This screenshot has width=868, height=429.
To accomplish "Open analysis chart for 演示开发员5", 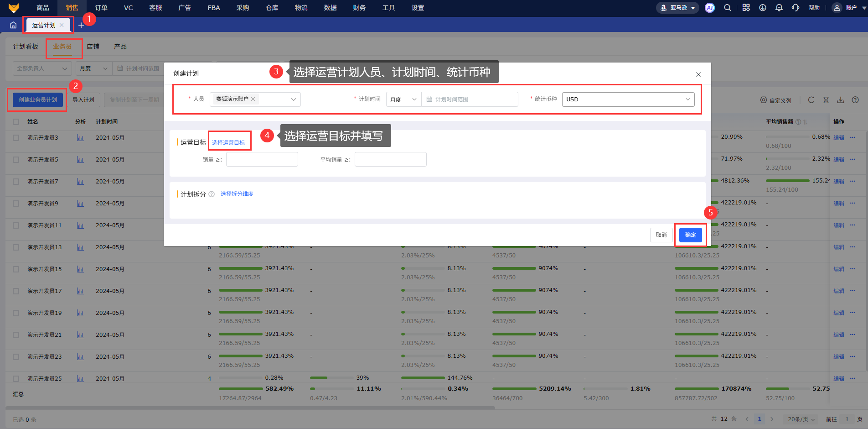I will [80, 160].
